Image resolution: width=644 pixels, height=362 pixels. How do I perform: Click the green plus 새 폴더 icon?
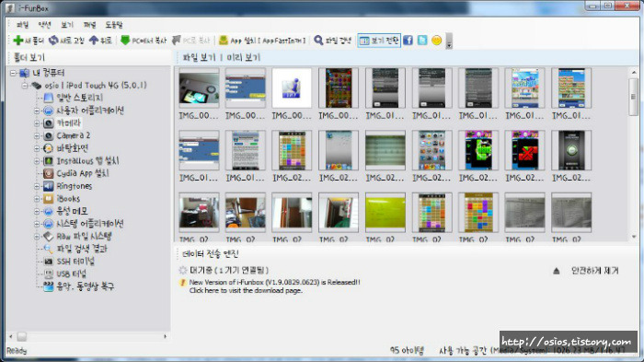18,41
